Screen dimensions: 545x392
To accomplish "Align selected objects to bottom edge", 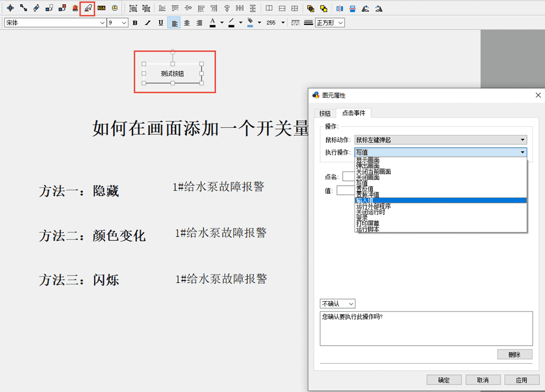I will point(162,8).
